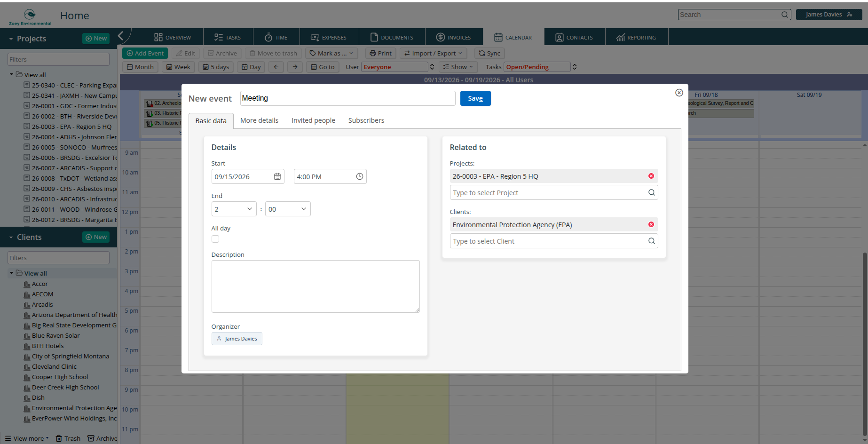Switch to the More details tab
Screen dimensions: 868x444
click(x=259, y=120)
